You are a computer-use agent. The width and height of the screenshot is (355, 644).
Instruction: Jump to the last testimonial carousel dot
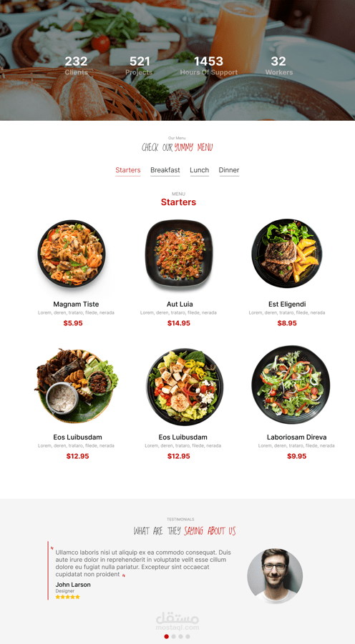click(x=188, y=636)
